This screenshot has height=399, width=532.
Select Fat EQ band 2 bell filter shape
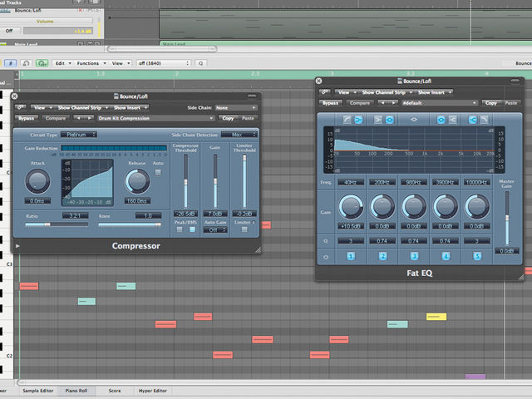(x=390, y=120)
